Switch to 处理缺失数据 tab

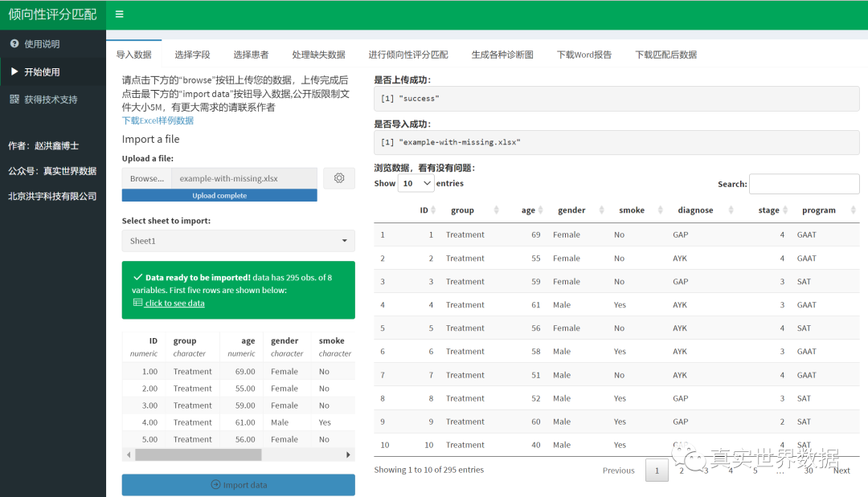(x=318, y=55)
